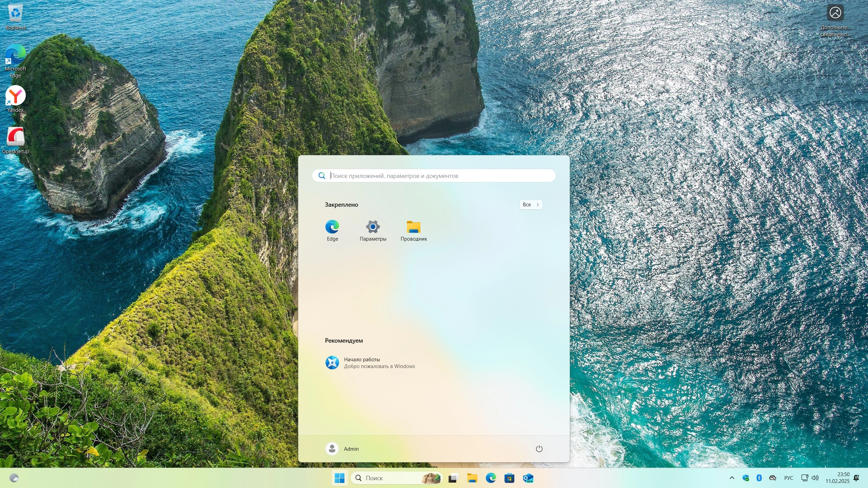Viewport: 868px width, 488px height.
Task: Expand all apps with the Все button
Action: point(531,205)
